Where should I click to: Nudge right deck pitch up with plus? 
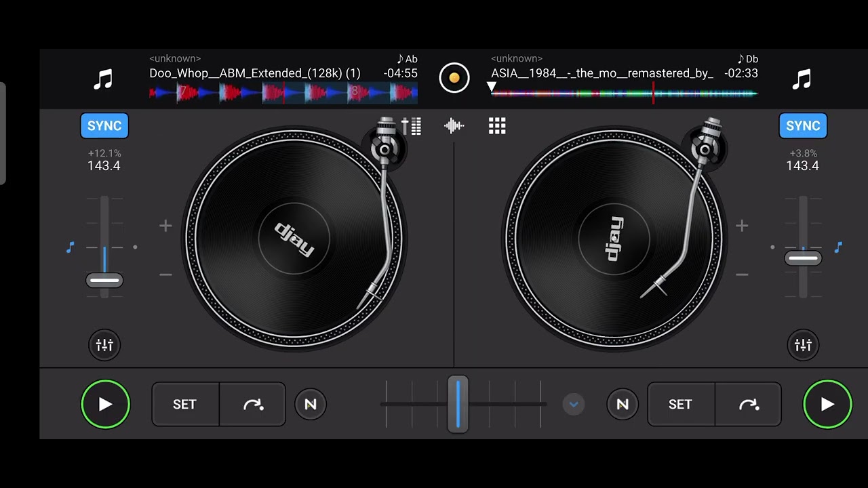[x=742, y=226]
